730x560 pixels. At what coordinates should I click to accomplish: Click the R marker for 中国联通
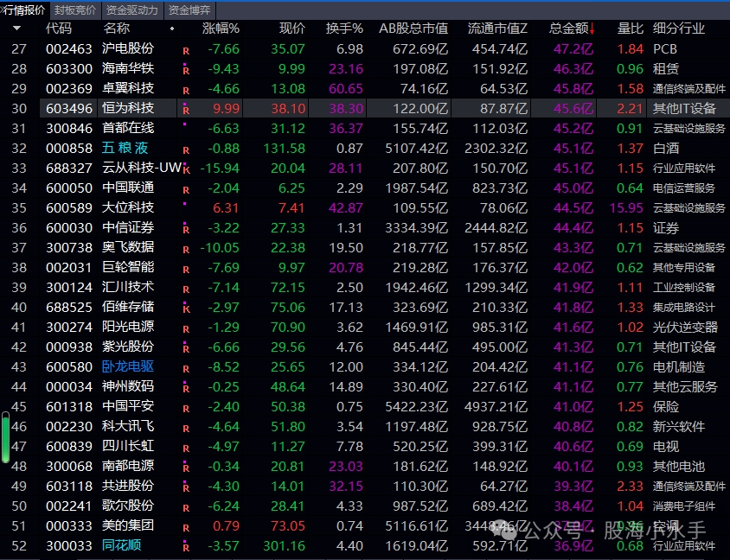[x=186, y=190]
